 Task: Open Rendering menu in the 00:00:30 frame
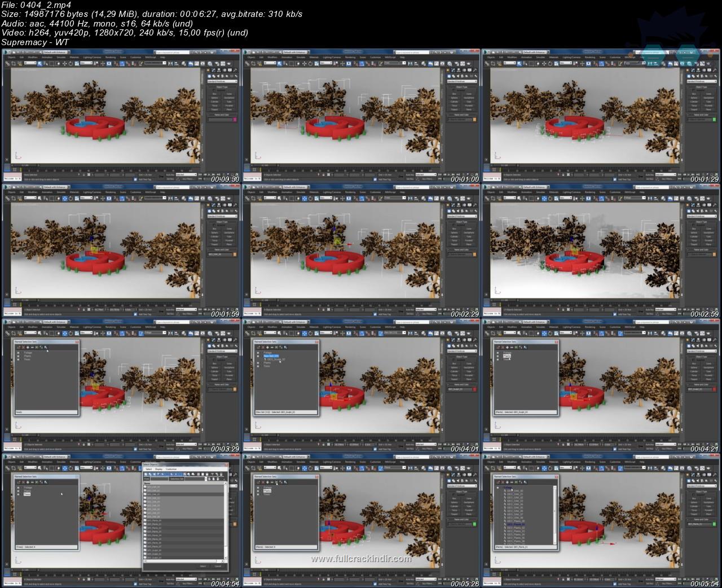click(x=111, y=57)
